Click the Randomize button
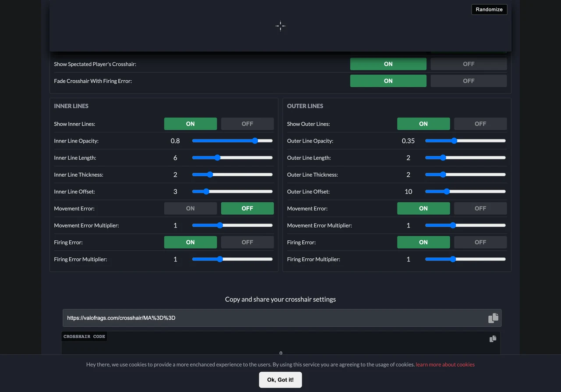The width and height of the screenshot is (561, 392). (x=489, y=9)
